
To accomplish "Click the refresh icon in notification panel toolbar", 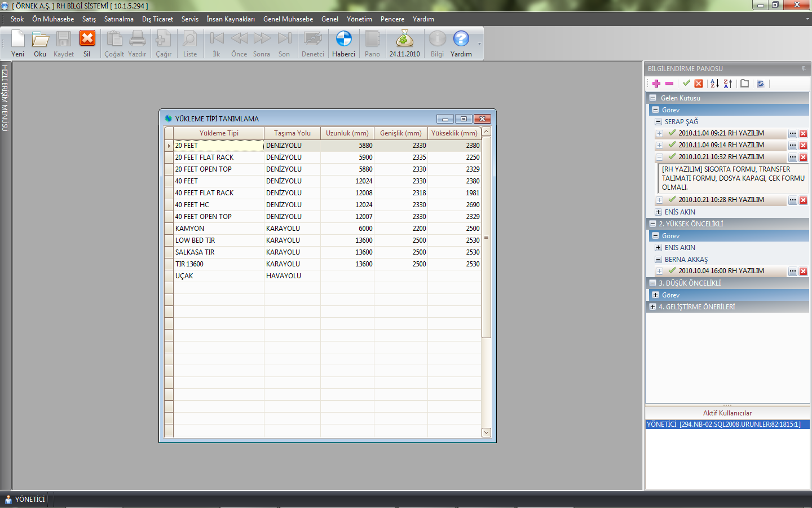I will coord(761,84).
